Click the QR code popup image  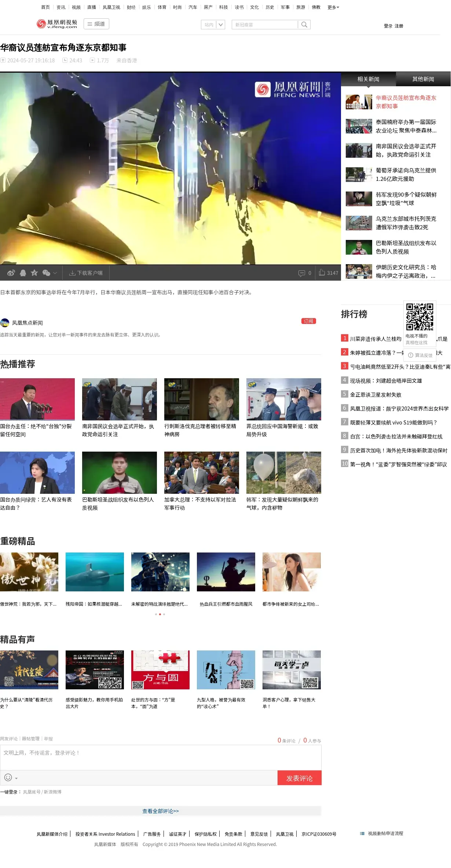pos(420,317)
